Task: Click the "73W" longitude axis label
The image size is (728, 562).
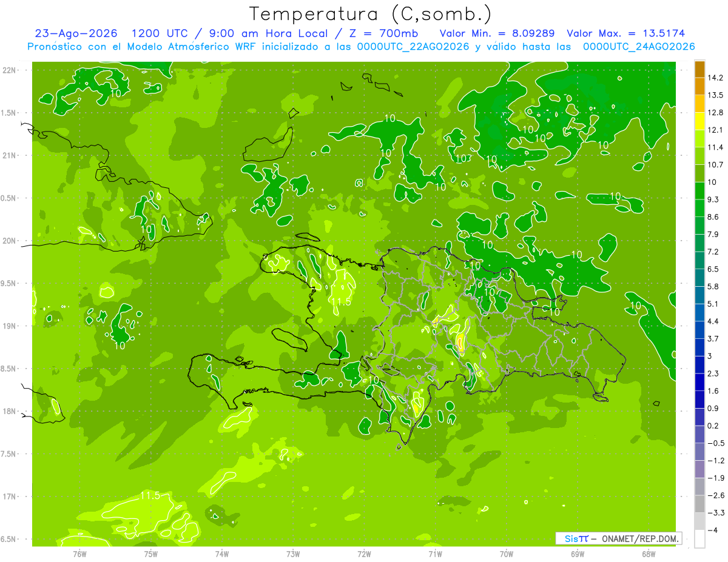Action: pos(293,554)
